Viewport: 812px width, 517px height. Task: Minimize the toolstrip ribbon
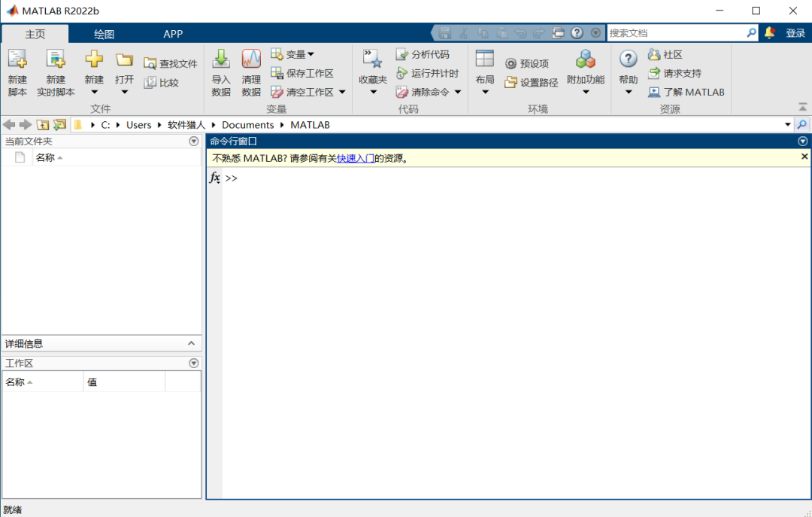pos(803,108)
